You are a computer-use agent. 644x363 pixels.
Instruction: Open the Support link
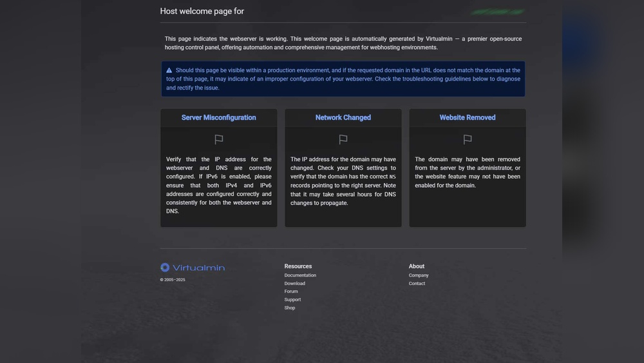pos(292,300)
